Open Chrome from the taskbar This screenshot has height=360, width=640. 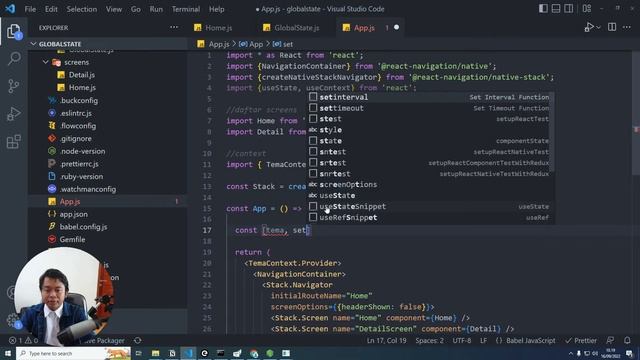pyautogui.click(x=253, y=353)
